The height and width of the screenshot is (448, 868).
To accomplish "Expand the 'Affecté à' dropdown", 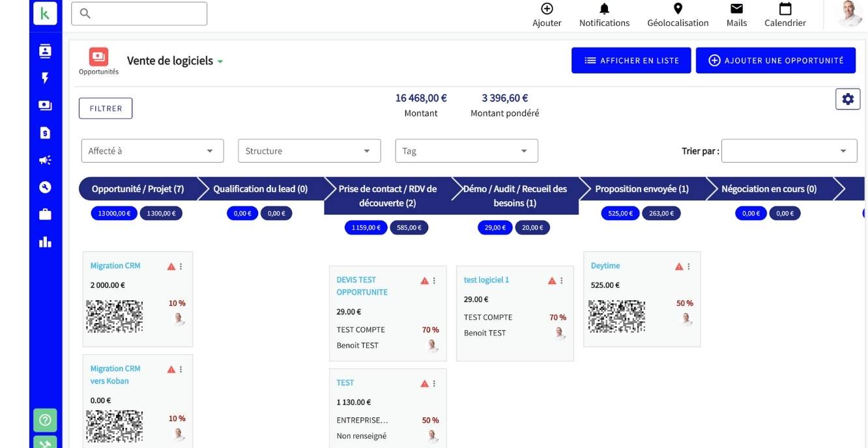I will [152, 151].
